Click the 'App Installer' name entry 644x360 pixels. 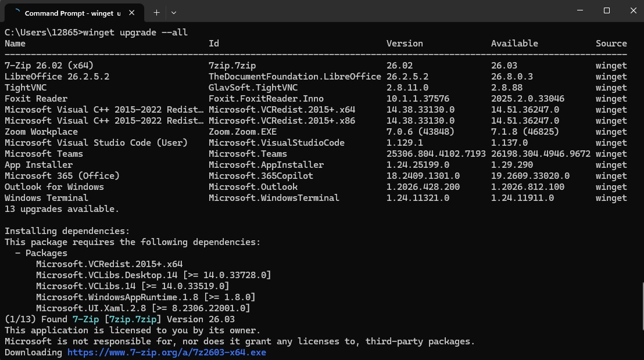point(38,165)
